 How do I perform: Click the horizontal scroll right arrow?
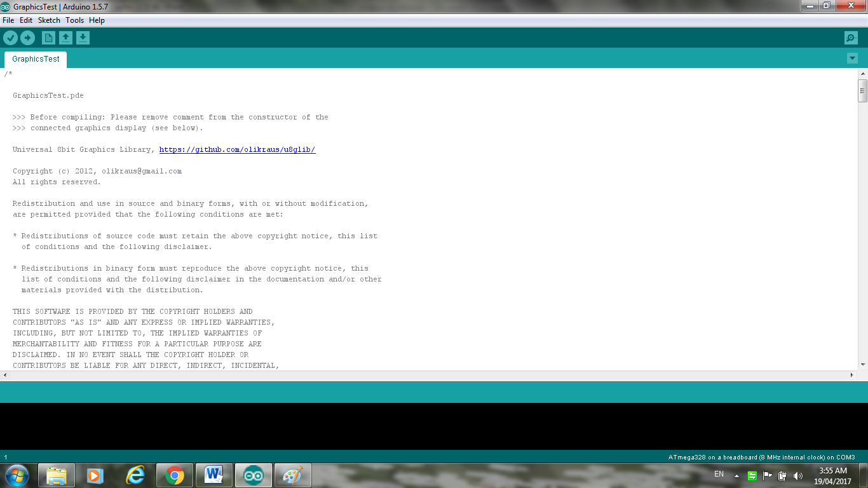(x=853, y=375)
